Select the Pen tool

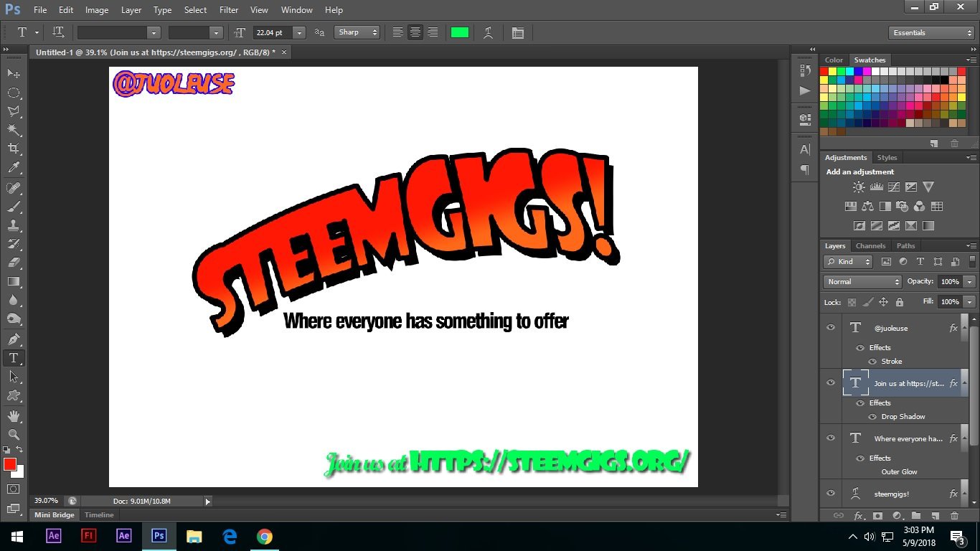pyautogui.click(x=14, y=339)
